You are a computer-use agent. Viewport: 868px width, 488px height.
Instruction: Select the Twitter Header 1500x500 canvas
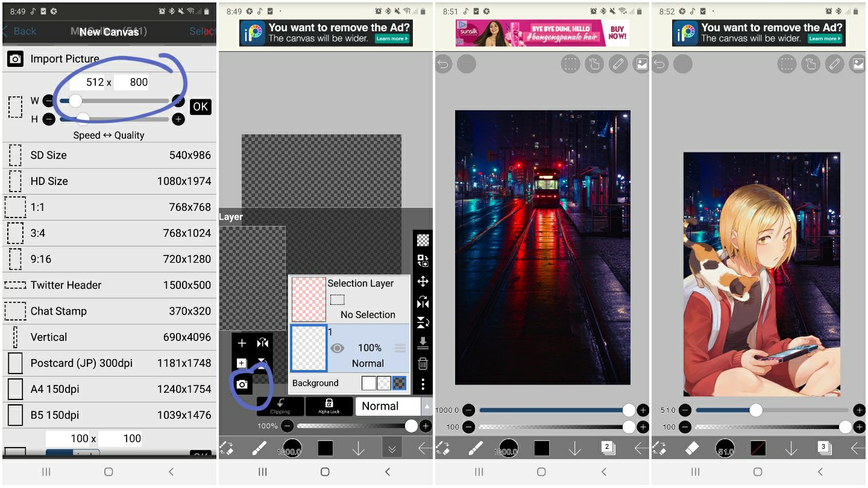click(109, 285)
